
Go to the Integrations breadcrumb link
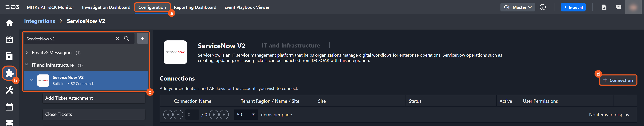[x=40, y=21]
